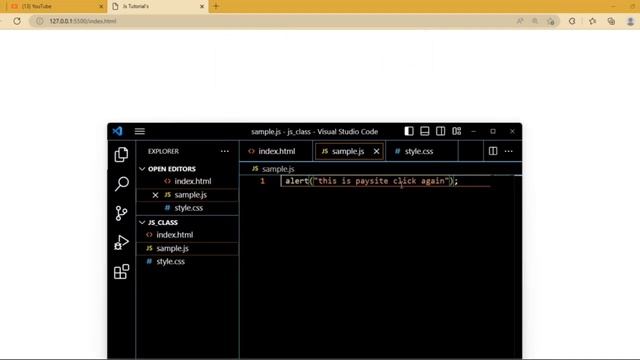The image size is (640, 360).
Task: Click line number 1 in gutter
Action: coord(262,181)
